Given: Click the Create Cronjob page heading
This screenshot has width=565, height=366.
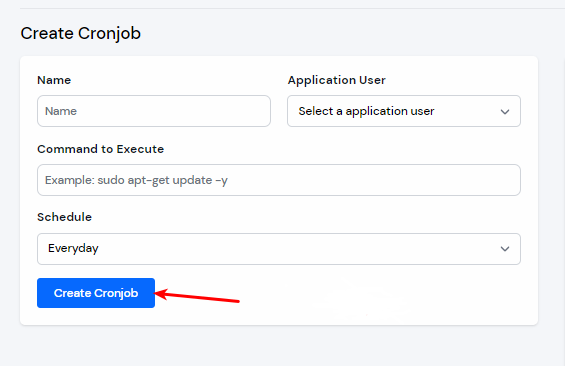Looking at the screenshot, I should tap(80, 34).
